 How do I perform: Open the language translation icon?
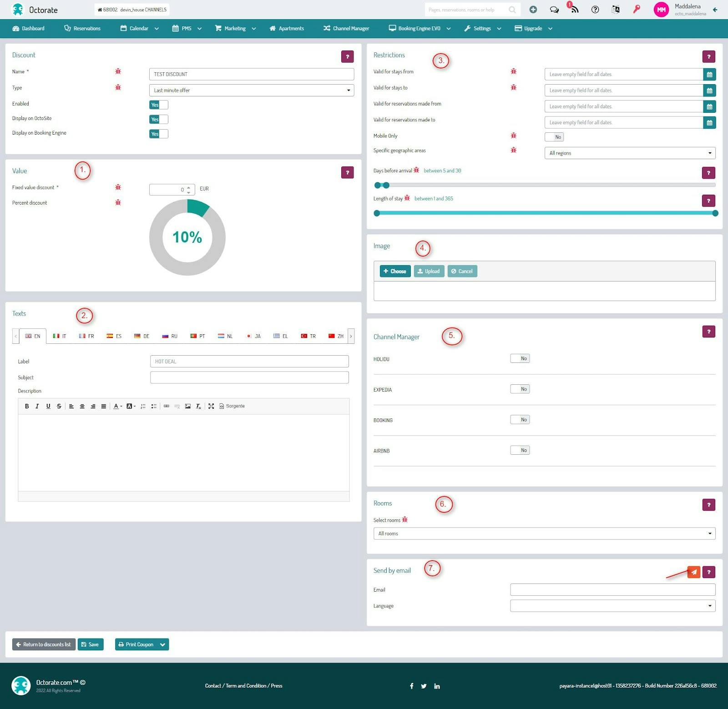tap(616, 10)
